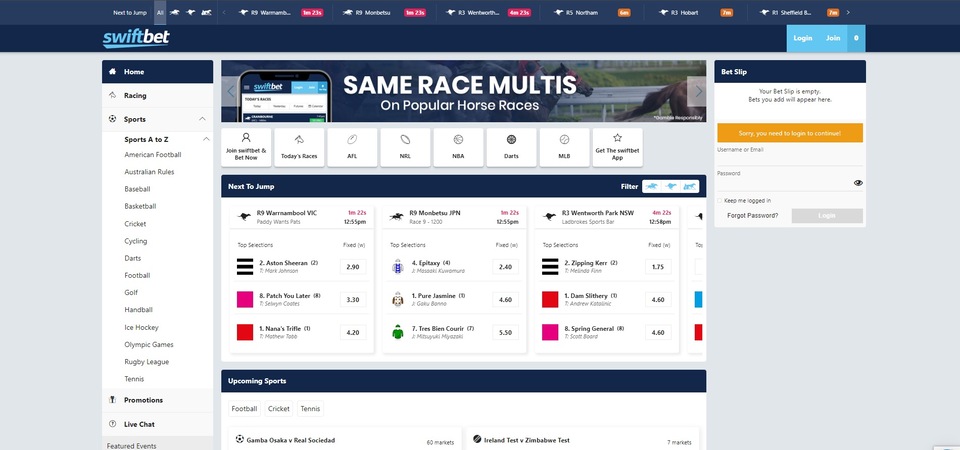Focus the Username or Email field
960x450 pixels.
pos(790,159)
